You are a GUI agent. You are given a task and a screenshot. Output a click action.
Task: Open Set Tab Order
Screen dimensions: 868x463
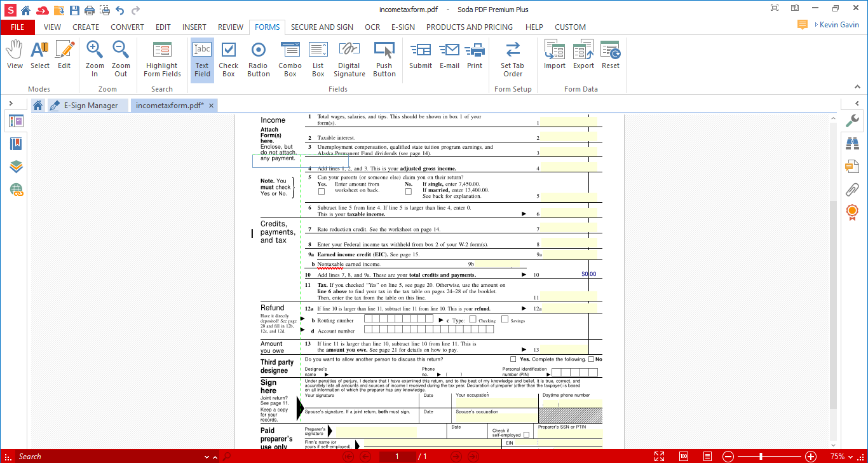coord(513,60)
